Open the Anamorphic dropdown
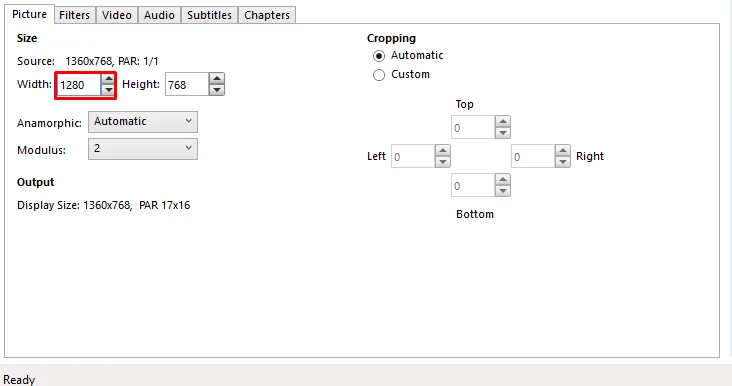Screen dimensions: 732x386 pyautogui.click(x=143, y=122)
